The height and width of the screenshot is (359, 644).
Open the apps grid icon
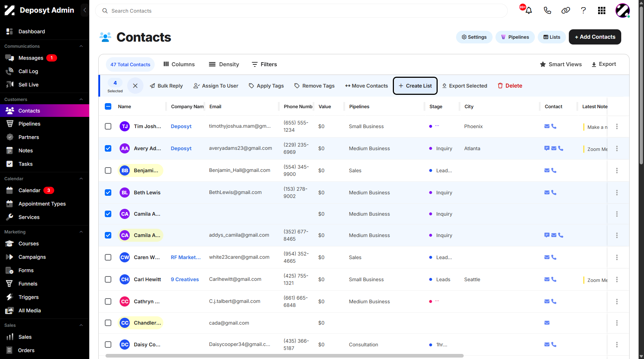(x=602, y=10)
